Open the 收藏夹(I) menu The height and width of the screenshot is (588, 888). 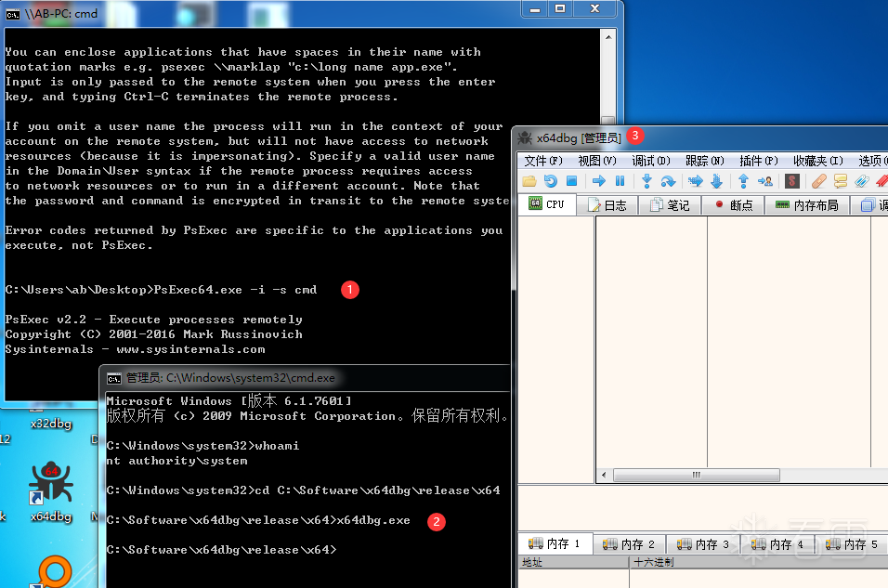point(817,161)
